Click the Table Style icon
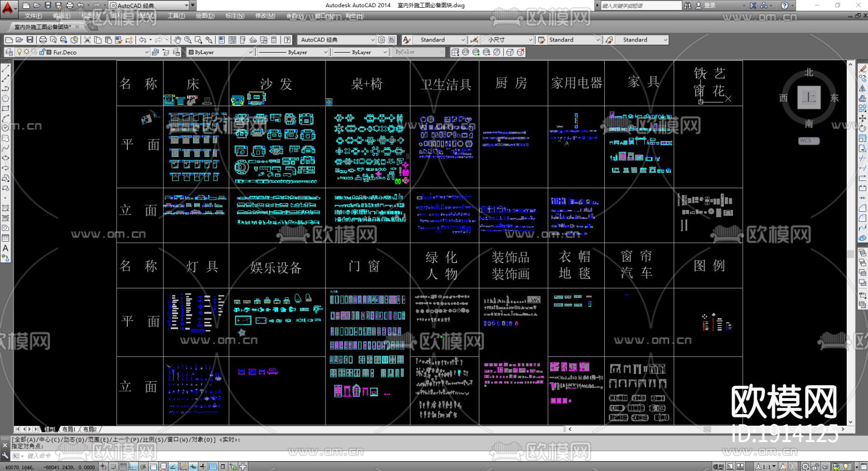The width and height of the screenshot is (868, 471). pyautogui.click(x=542, y=40)
